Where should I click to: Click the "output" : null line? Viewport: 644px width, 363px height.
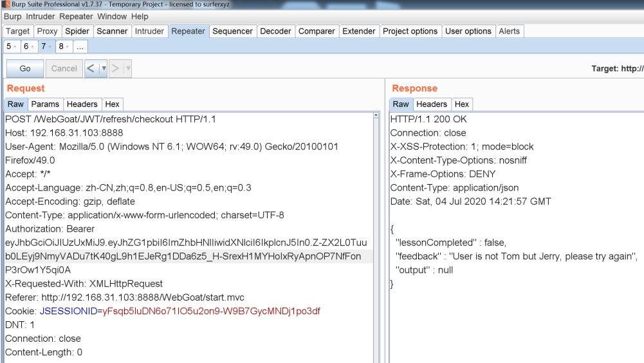424,270
